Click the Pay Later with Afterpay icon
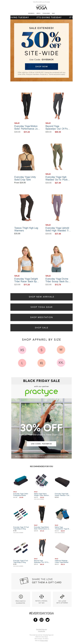This screenshot has height=644, width=83. point(62,596)
